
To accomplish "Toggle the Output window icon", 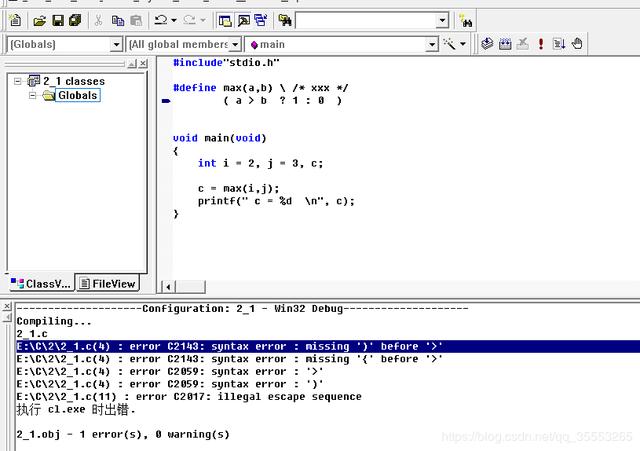I will click(x=244, y=20).
